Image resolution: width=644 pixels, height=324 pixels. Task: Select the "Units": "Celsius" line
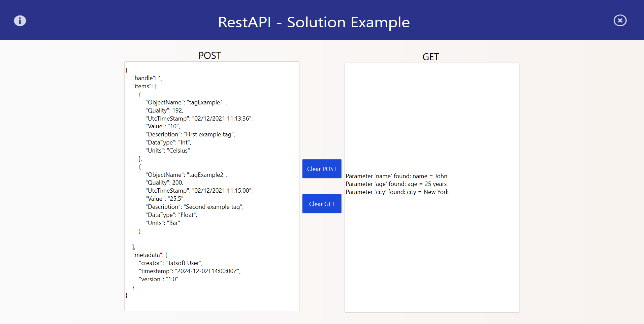168,151
